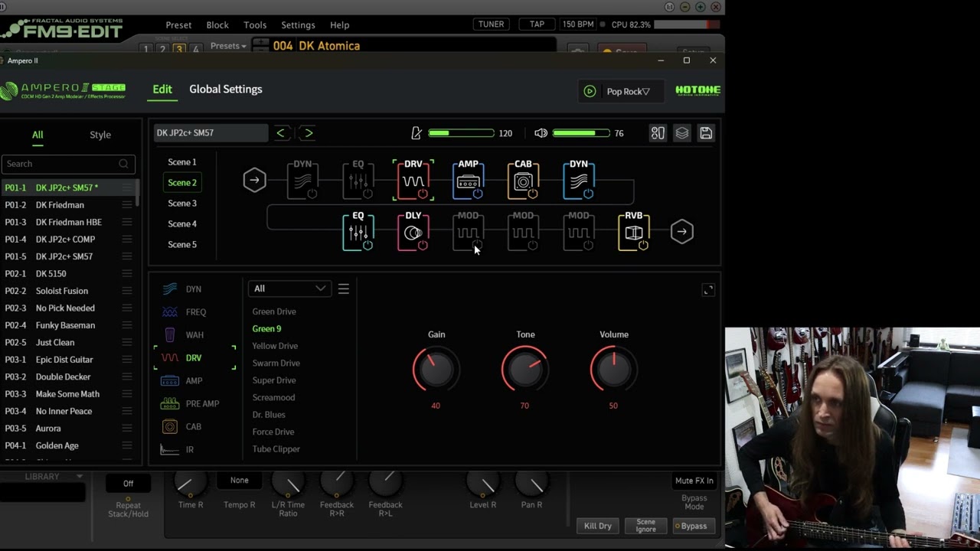
Task: Adjust the master volume slider at 76
Action: 581,133
